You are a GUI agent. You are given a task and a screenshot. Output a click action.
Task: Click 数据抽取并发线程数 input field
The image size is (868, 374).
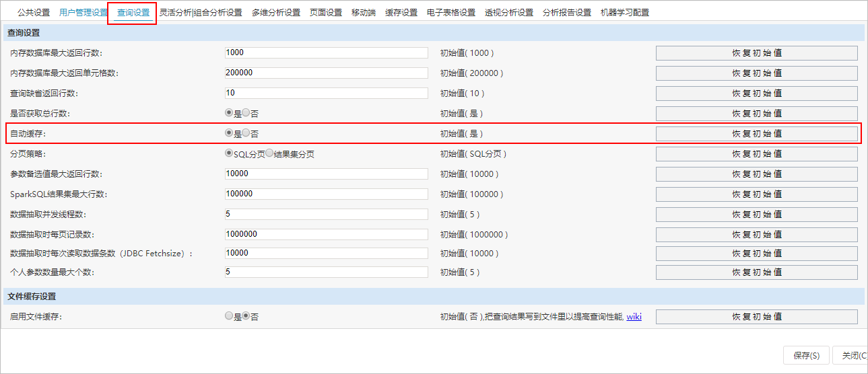point(327,214)
